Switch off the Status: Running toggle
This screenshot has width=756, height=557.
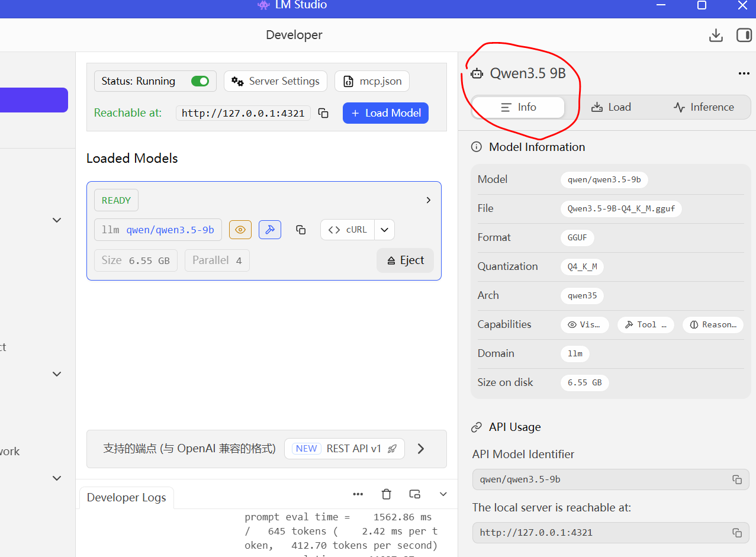(x=200, y=81)
